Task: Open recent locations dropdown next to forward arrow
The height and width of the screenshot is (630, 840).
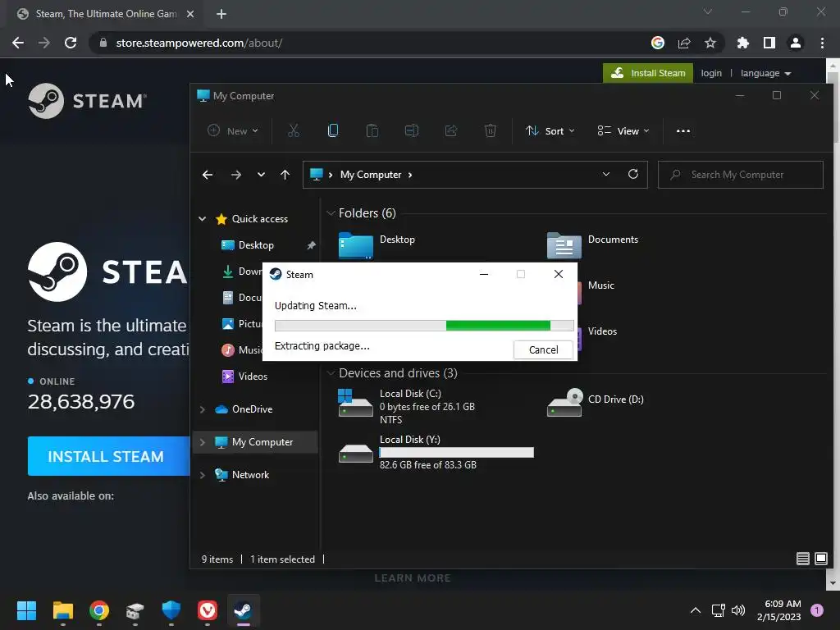Action: [x=261, y=175]
